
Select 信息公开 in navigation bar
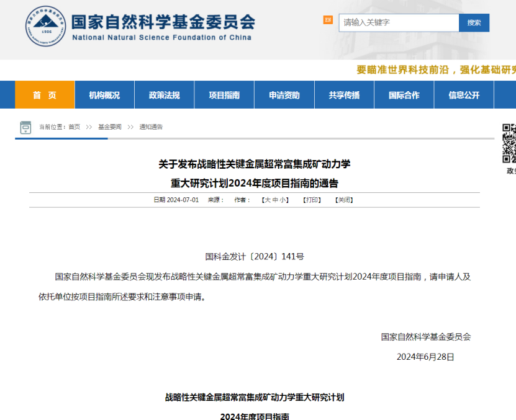(464, 95)
